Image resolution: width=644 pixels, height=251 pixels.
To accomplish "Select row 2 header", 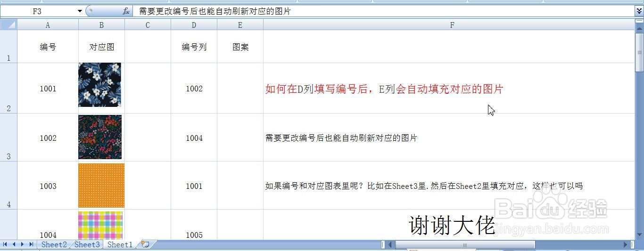I will click(8, 88).
